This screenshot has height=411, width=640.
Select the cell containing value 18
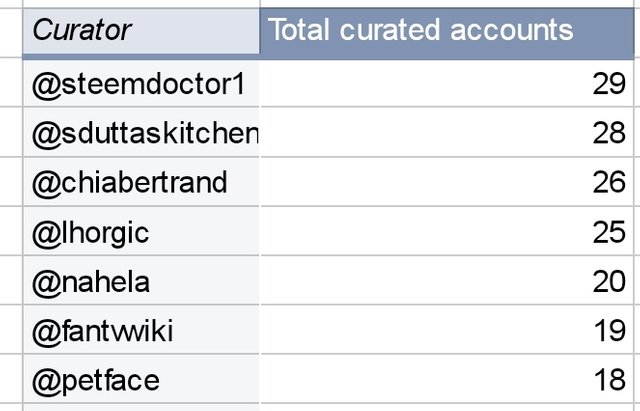(x=447, y=379)
